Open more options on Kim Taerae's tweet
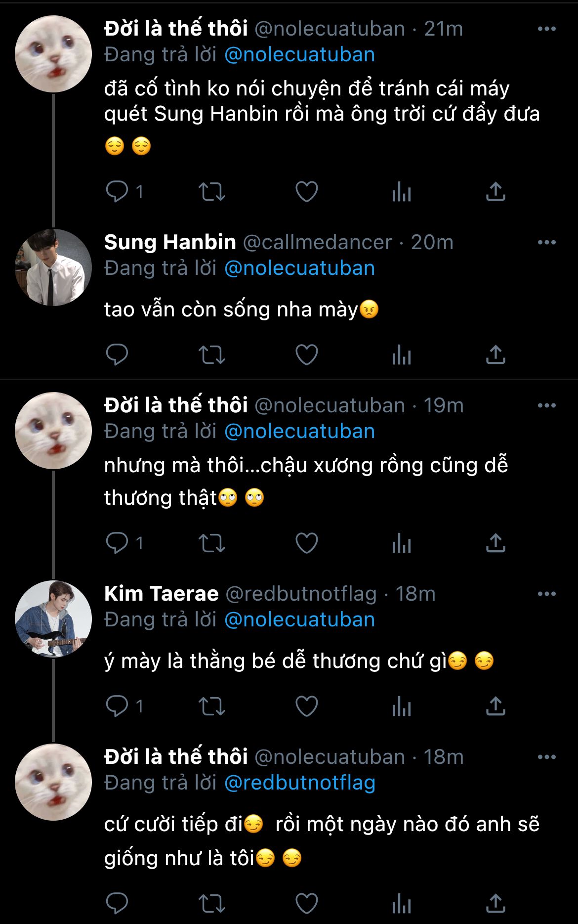This screenshot has width=578, height=924. pos(546,594)
